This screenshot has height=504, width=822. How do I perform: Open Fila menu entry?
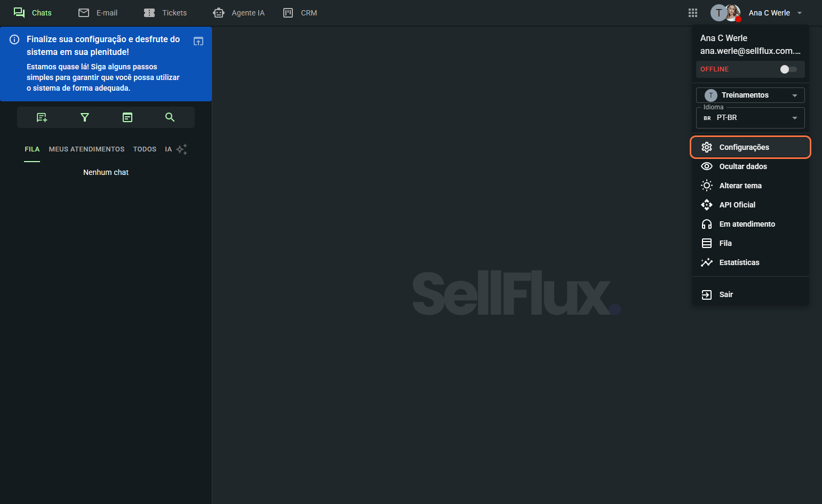(751, 243)
